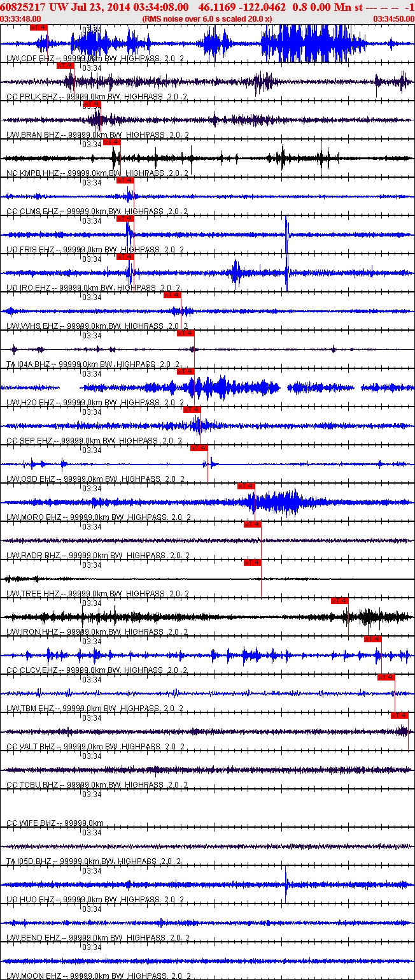Click the UW.OSD EHZ station label
Image resolution: width=415 pixels, height=980 pixels.
pos(31,479)
